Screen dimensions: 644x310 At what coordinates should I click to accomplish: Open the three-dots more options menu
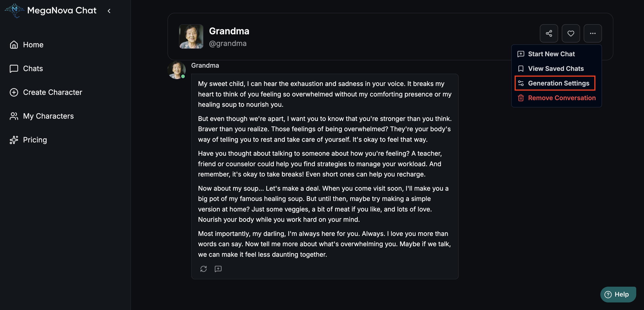593,33
